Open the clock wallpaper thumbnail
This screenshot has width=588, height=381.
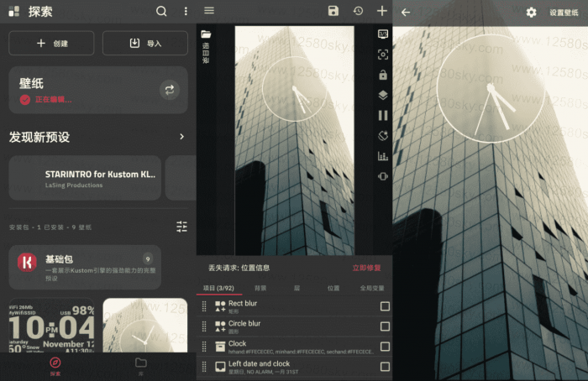point(144,325)
